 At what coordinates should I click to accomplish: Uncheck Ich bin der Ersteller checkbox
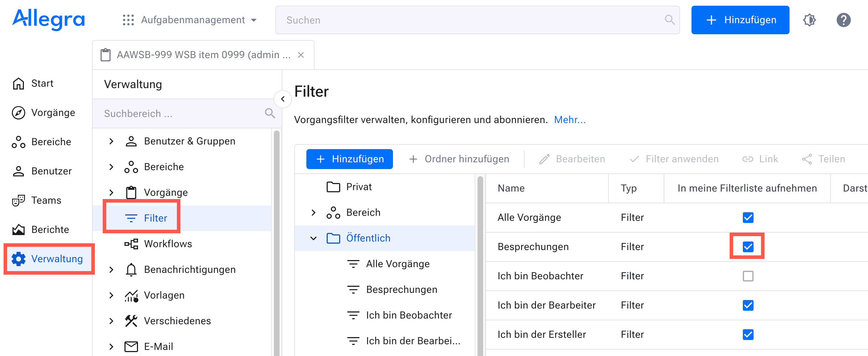coord(748,335)
